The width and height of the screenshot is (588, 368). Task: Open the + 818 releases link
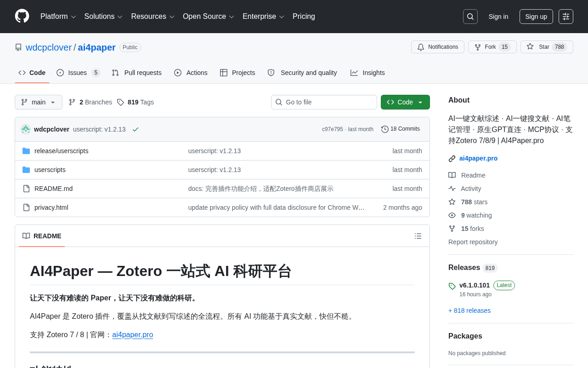coord(469,310)
